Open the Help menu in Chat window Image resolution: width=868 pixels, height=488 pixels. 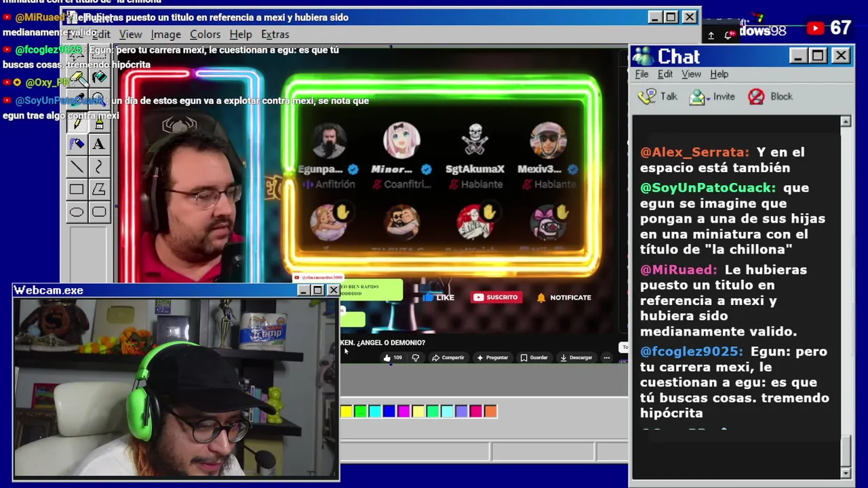click(719, 74)
